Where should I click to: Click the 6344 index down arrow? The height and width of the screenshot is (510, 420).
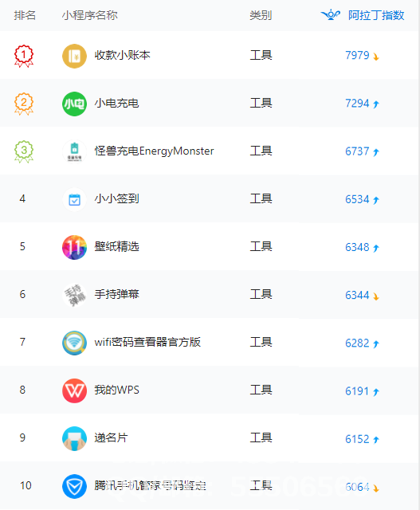pos(376,296)
